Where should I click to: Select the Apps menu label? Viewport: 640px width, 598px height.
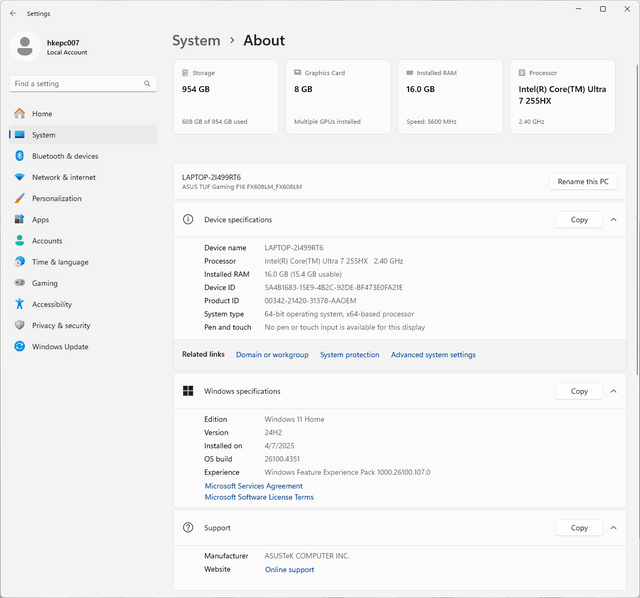pyautogui.click(x=40, y=220)
